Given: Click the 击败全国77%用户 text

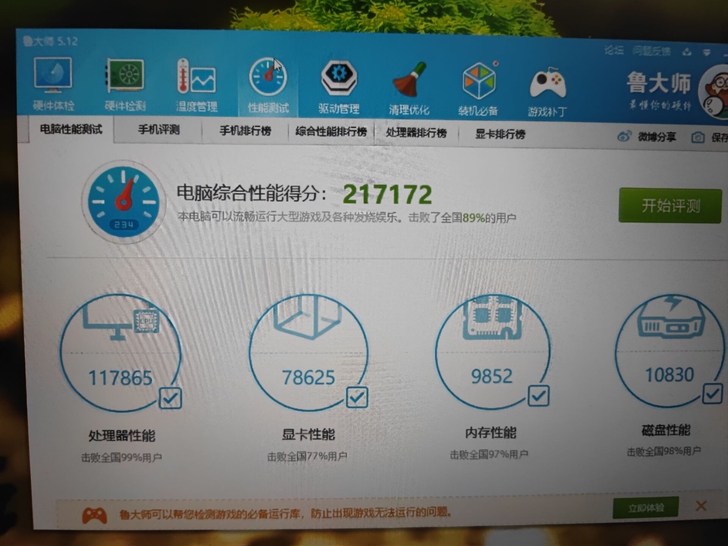Looking at the screenshot, I should point(307,456).
